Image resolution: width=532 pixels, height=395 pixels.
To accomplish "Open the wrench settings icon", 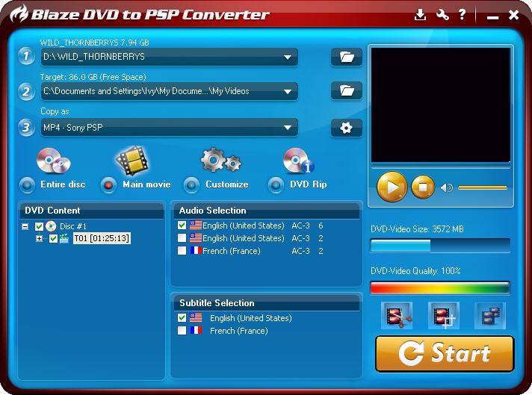I will click(442, 15).
